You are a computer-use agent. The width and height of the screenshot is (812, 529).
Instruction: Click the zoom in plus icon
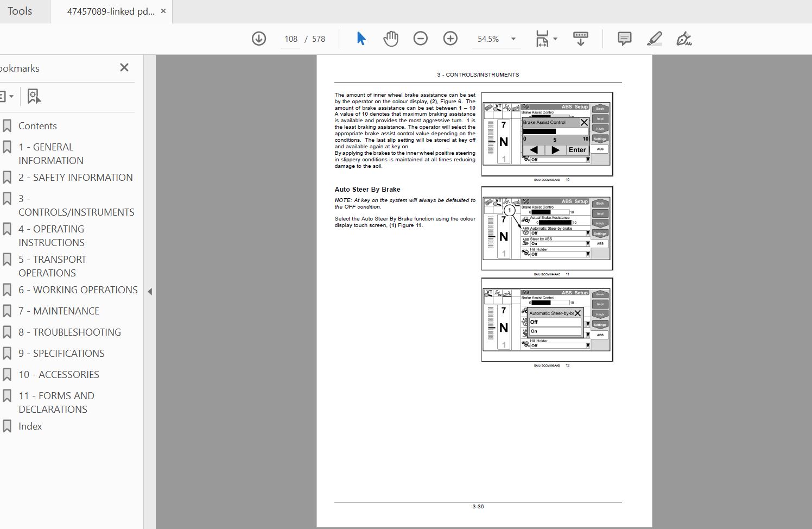[451, 39]
